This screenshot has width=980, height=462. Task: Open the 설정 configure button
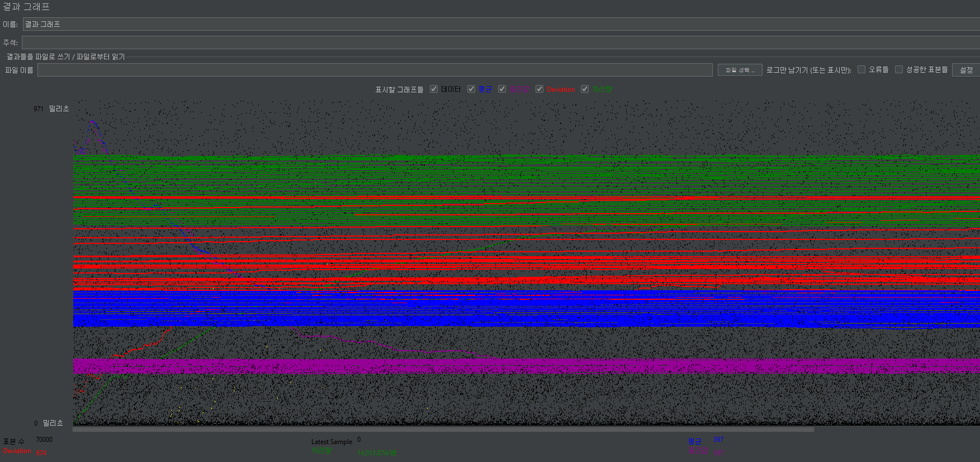click(x=966, y=70)
